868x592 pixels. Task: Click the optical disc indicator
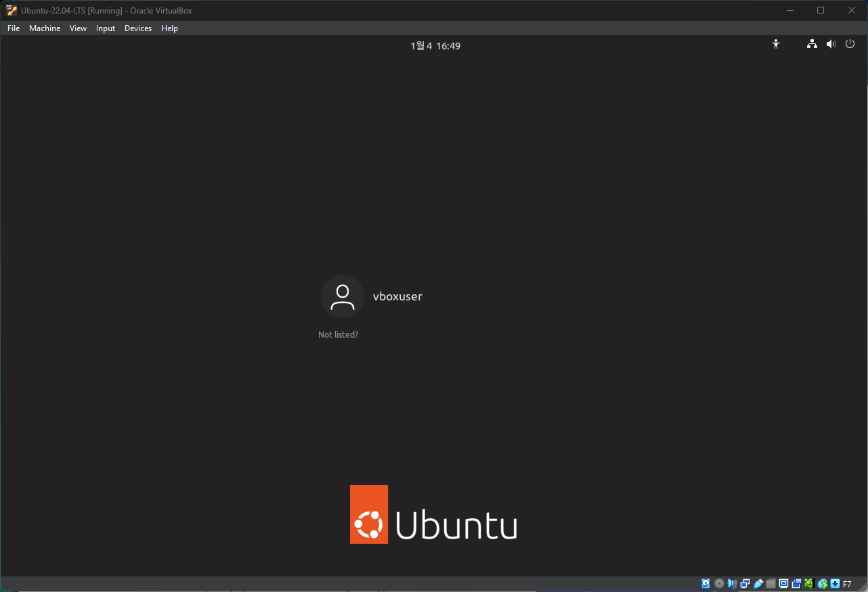coord(719,584)
